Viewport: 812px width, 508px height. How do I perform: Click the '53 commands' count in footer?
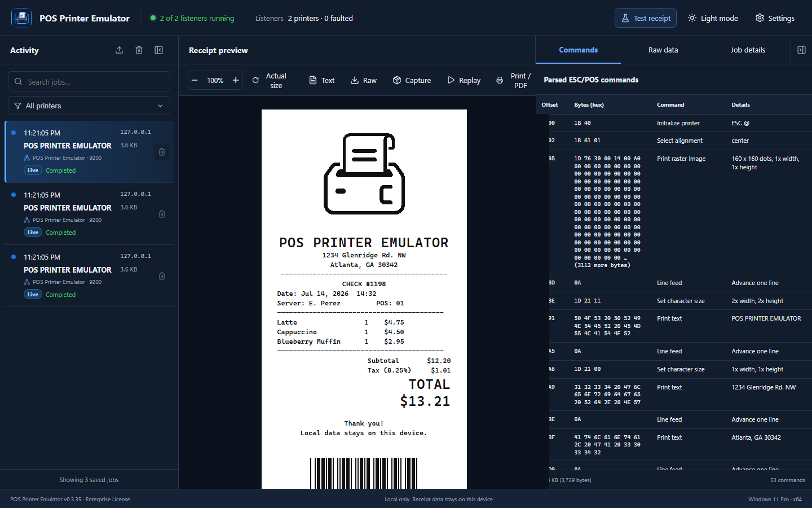[x=787, y=480]
